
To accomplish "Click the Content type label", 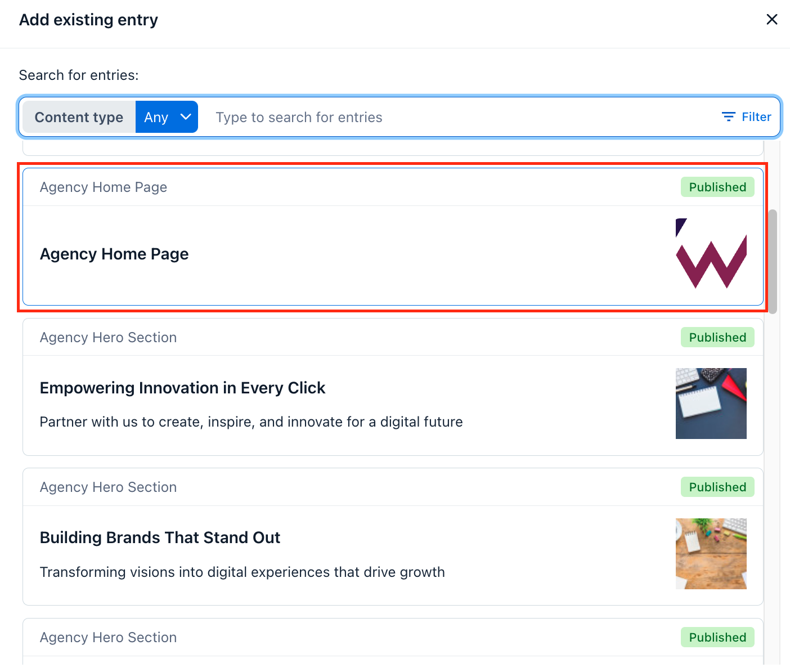I will [x=79, y=117].
